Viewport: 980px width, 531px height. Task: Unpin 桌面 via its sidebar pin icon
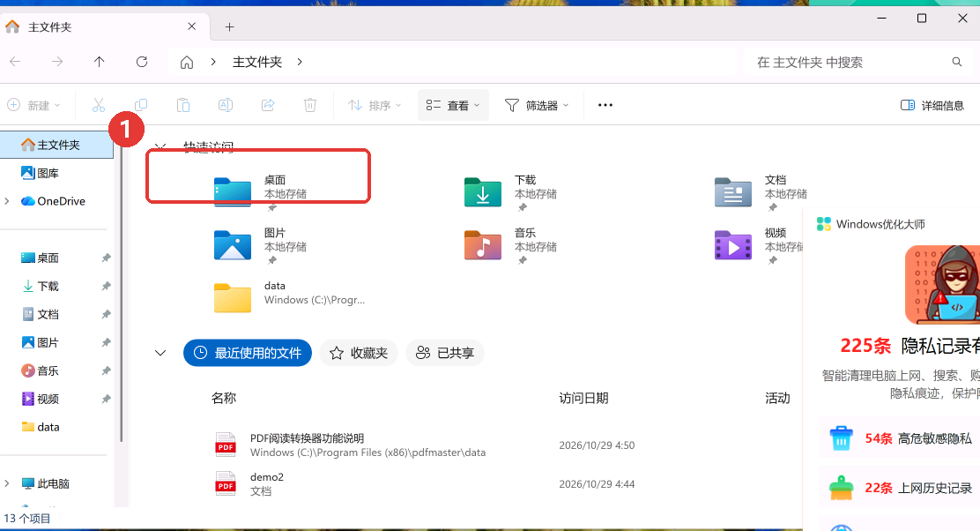(107, 258)
